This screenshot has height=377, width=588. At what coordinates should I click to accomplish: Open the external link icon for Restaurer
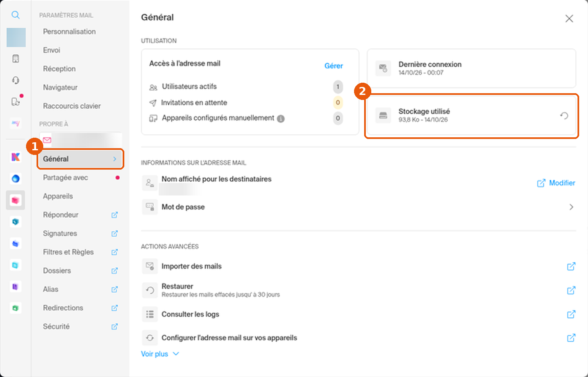point(571,290)
